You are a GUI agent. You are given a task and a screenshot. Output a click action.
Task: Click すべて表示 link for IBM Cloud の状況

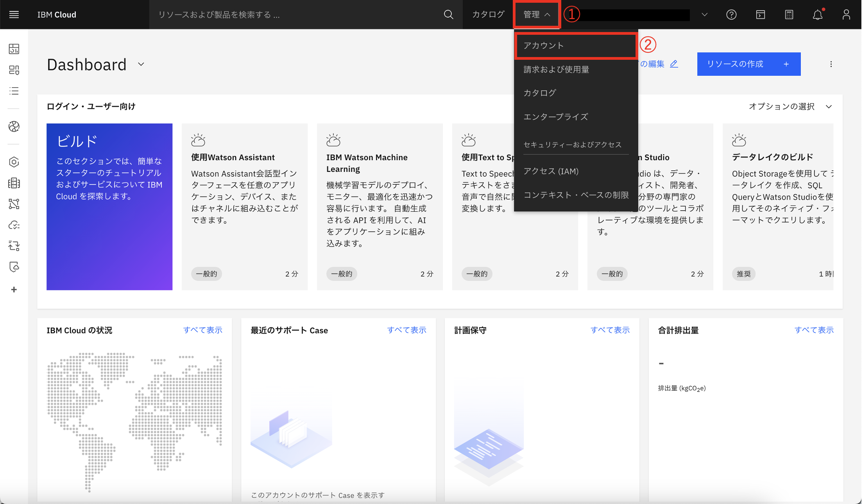point(202,330)
